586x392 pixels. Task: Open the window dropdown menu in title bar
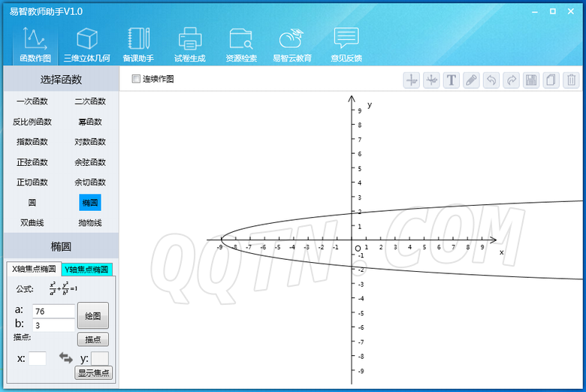(536, 11)
